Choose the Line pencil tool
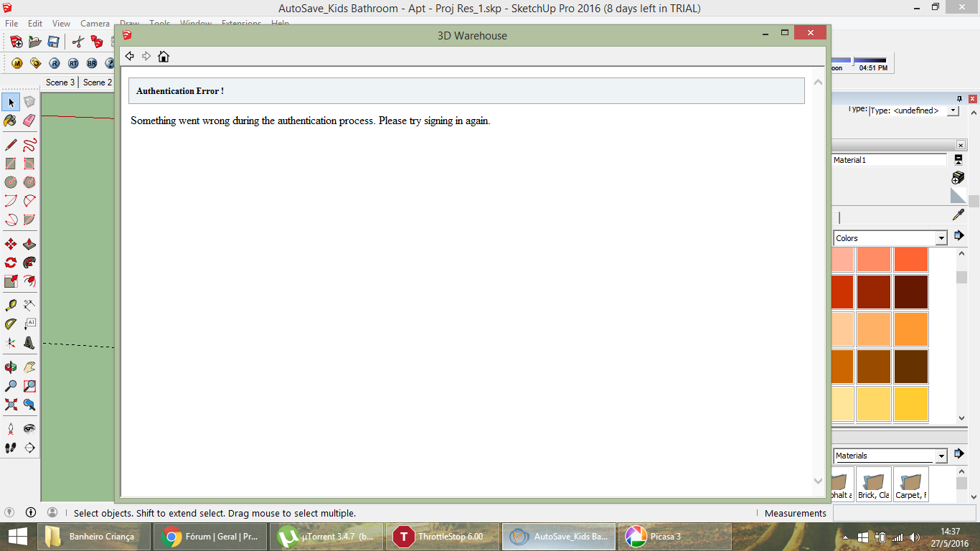Viewport: 980px width, 551px height. pyautogui.click(x=11, y=145)
